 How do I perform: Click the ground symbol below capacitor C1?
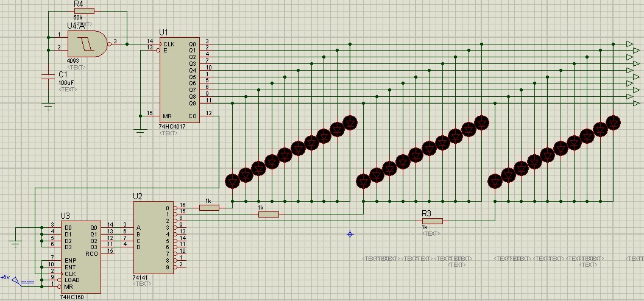coord(48,106)
